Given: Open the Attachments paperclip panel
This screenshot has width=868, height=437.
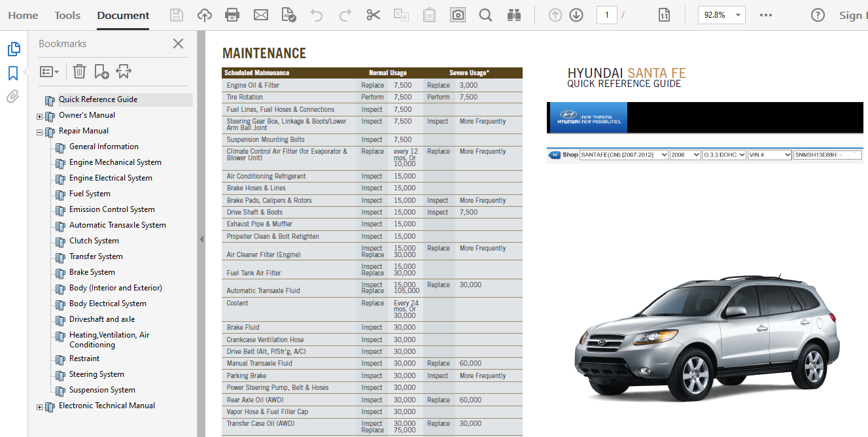Looking at the screenshot, I should [13, 97].
